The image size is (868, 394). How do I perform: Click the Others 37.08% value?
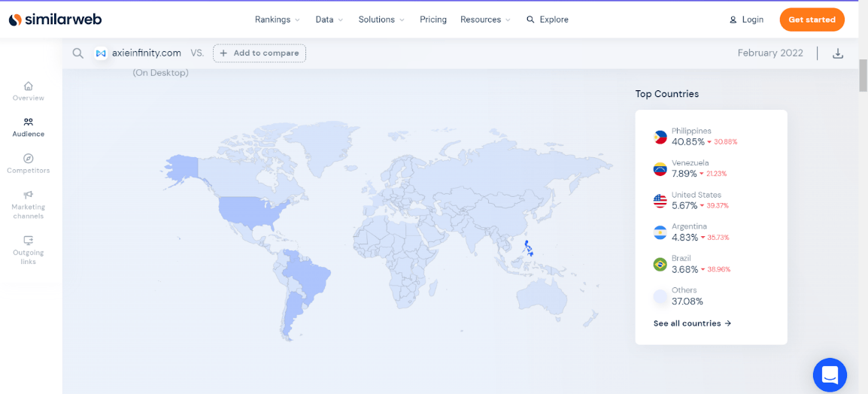coord(687,301)
